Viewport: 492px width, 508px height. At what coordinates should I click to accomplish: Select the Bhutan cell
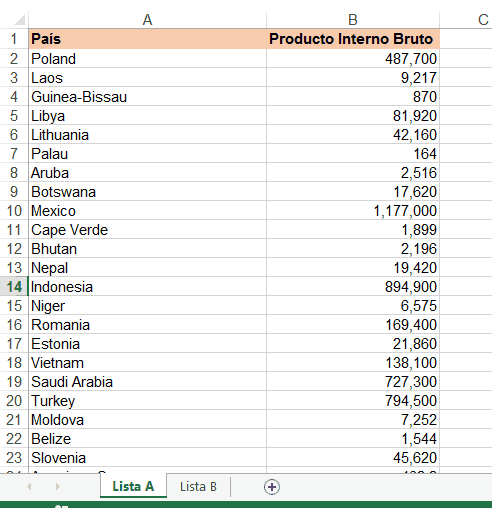pyautogui.click(x=147, y=249)
